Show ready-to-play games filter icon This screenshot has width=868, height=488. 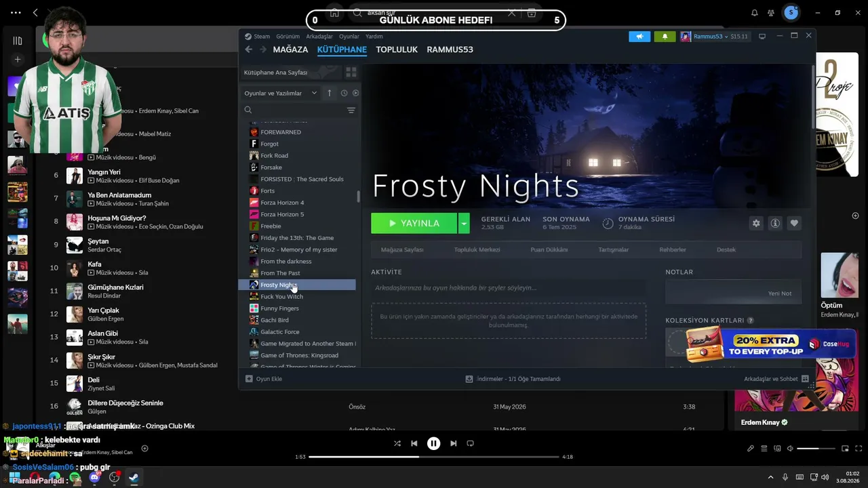tap(355, 93)
